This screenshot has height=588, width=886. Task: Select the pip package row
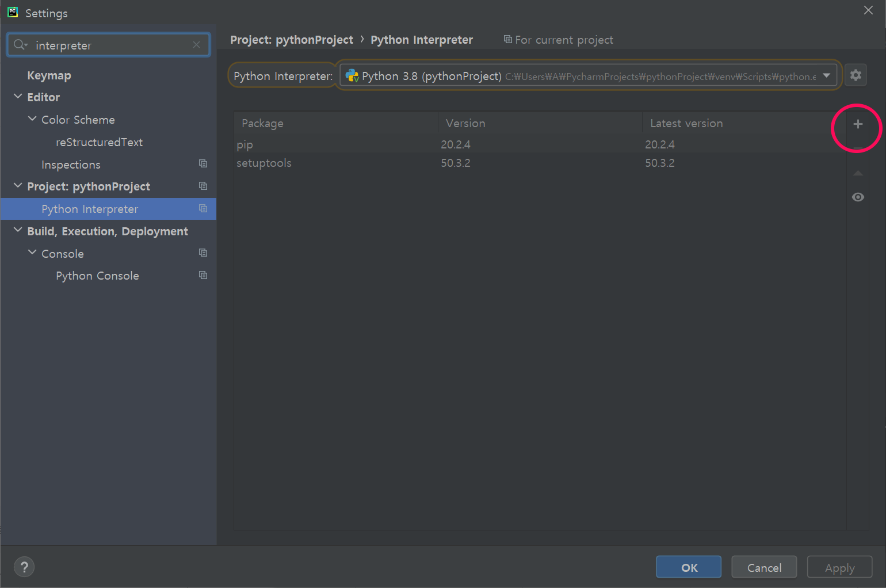540,144
